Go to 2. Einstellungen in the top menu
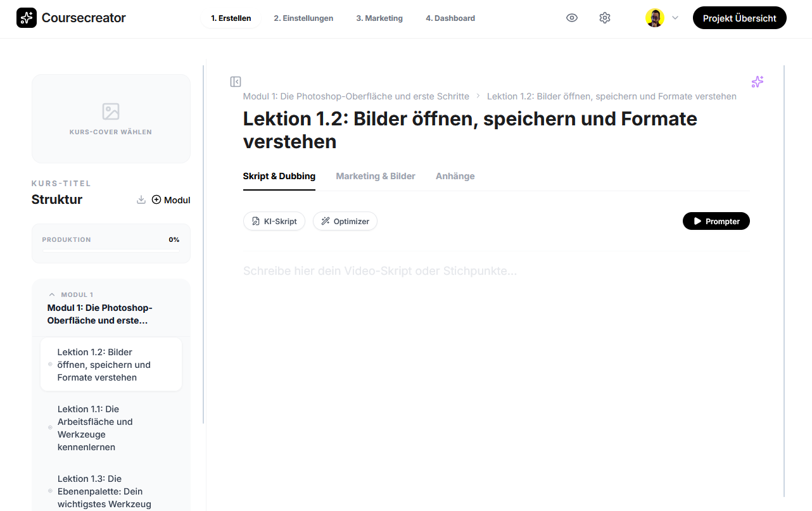Screen dimensions: 812x511 [x=303, y=18]
